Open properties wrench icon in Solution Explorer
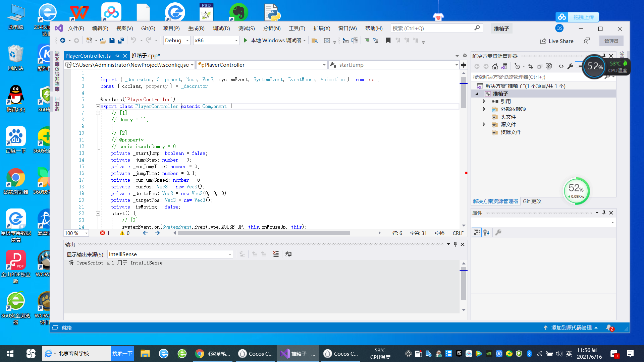 click(x=570, y=66)
